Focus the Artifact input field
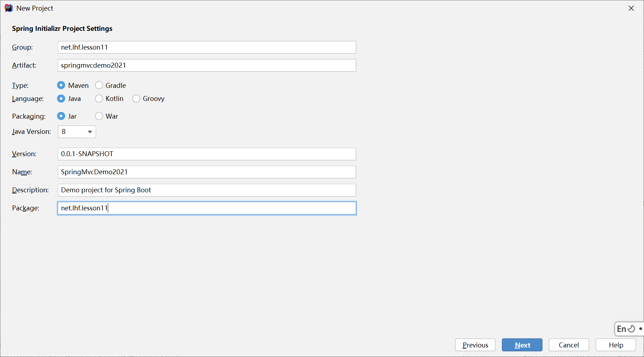Screen dimensions: 644x357 [x=207, y=65]
